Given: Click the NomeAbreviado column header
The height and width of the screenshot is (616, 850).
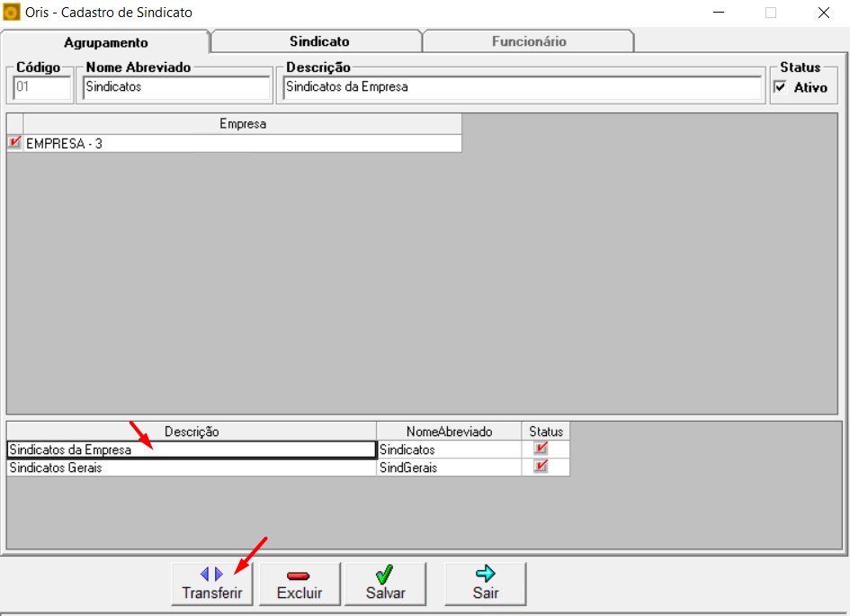Looking at the screenshot, I should pyautogui.click(x=449, y=432).
